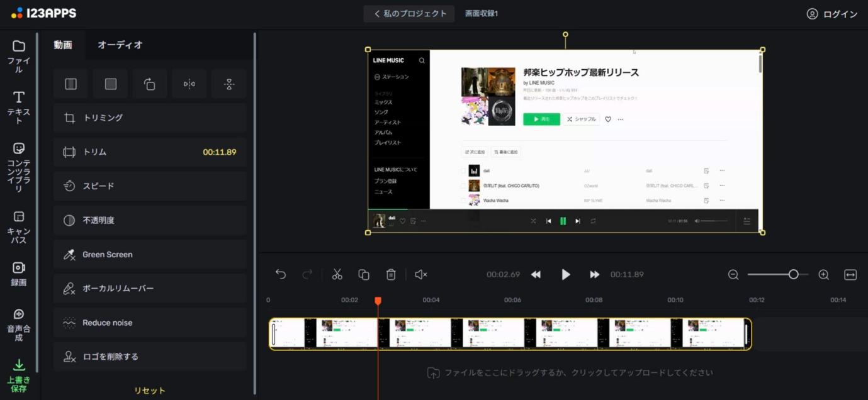Click the preview's top-left resize handle
Screen dimensions: 868x400
click(368, 50)
